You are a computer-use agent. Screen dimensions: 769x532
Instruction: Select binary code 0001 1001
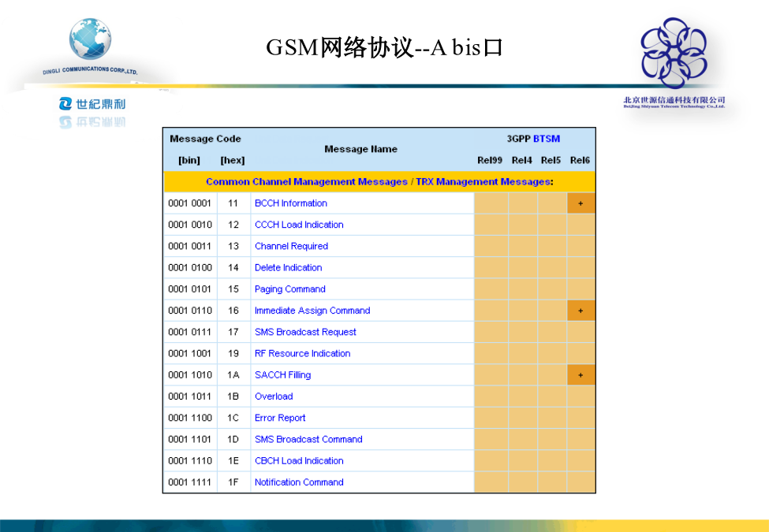[x=190, y=354]
